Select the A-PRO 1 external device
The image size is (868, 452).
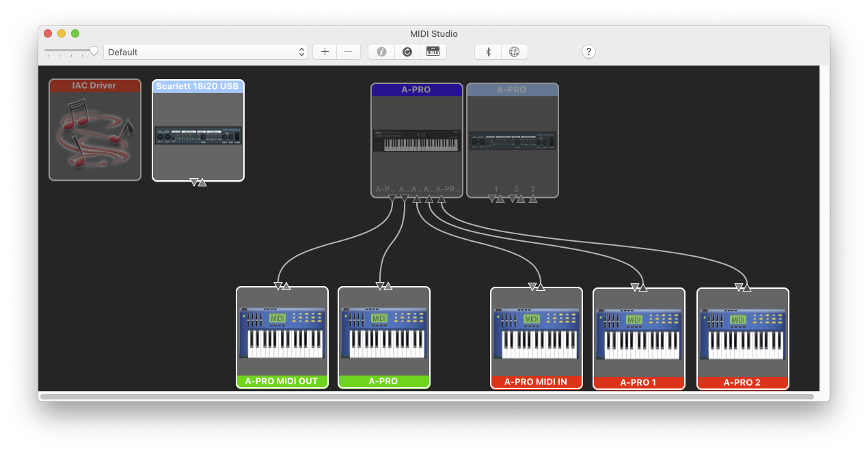coord(639,339)
